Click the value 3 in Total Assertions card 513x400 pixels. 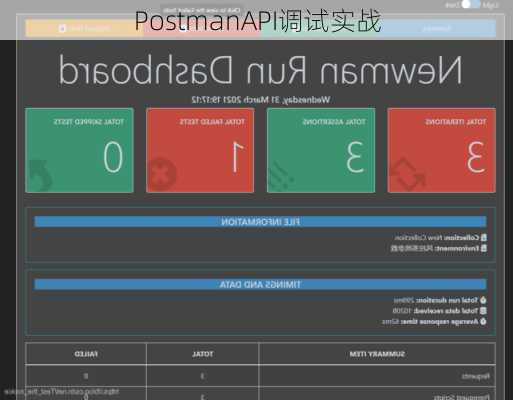click(x=355, y=157)
